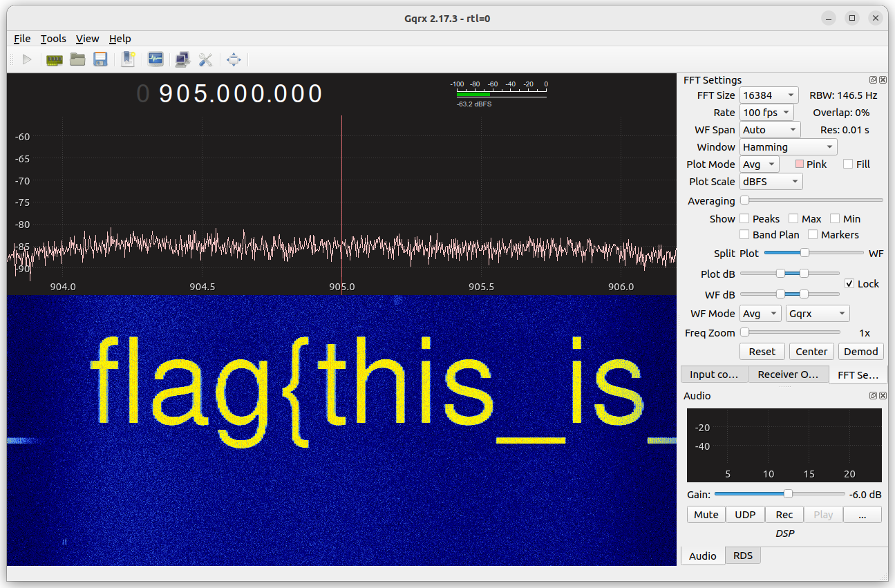The width and height of the screenshot is (895, 588).
Task: Open the Tools menu
Action: pyautogui.click(x=53, y=39)
